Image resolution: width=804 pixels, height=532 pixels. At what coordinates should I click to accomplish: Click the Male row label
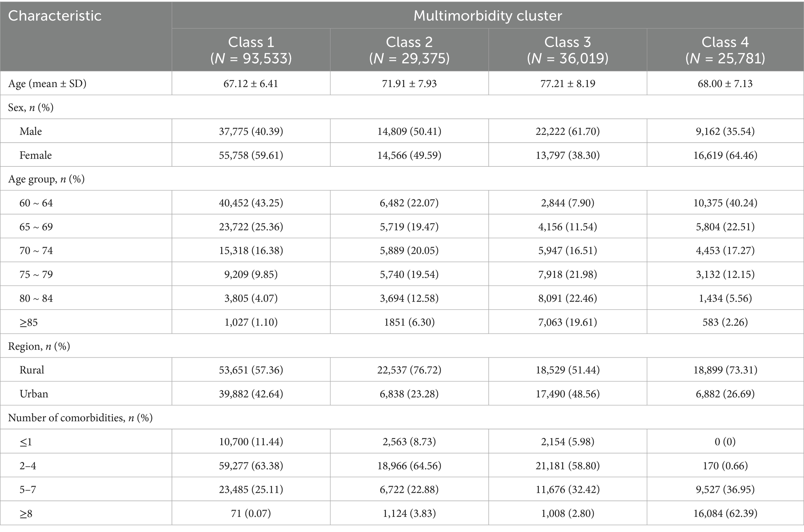pyautogui.click(x=31, y=131)
